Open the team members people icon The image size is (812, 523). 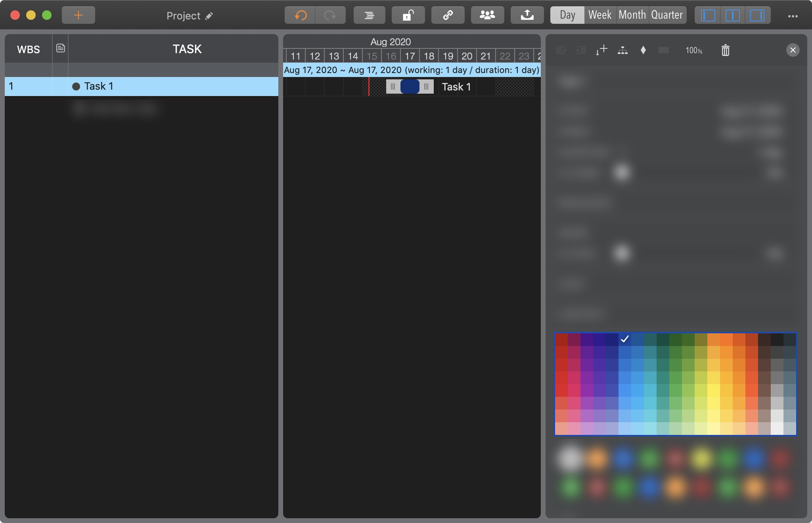coord(487,15)
